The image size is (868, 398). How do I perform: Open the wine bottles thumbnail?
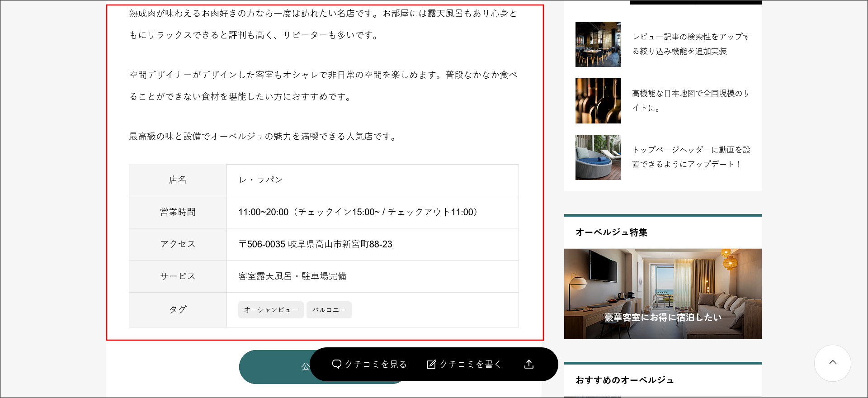click(598, 101)
